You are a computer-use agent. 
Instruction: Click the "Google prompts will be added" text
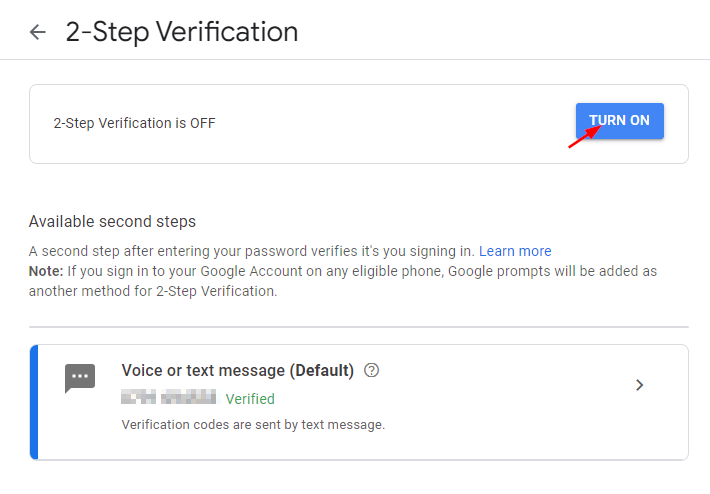(552, 271)
